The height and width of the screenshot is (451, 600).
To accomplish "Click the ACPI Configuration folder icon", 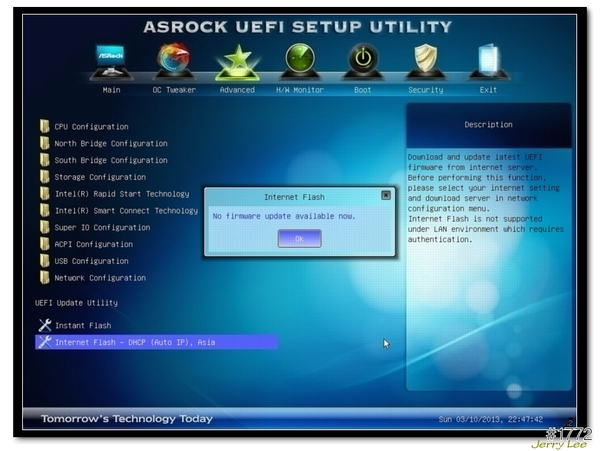I will coord(45,244).
